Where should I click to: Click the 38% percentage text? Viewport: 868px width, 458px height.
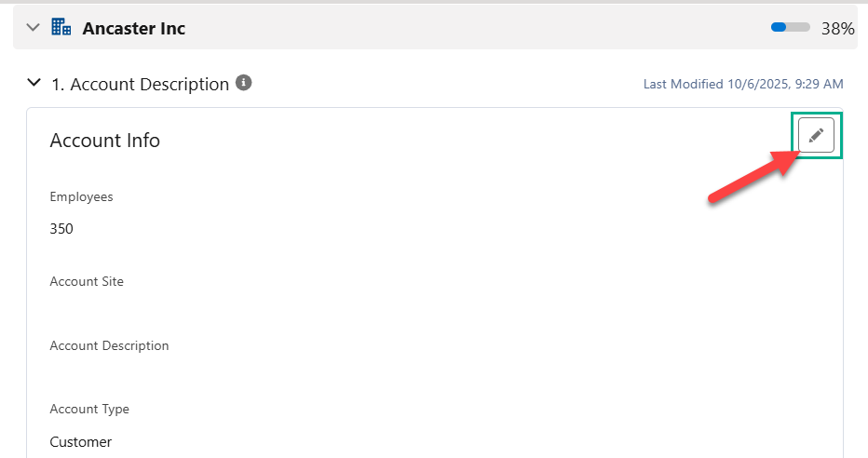(837, 28)
